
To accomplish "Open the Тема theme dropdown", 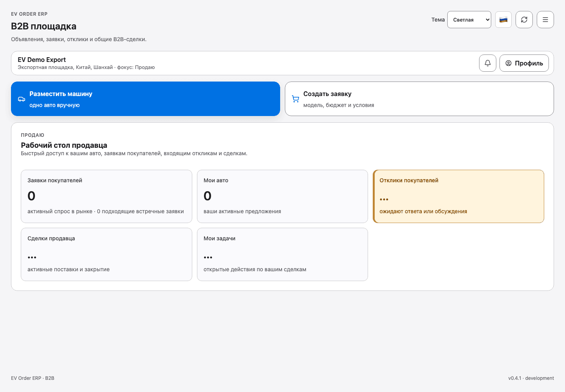I will point(469,20).
